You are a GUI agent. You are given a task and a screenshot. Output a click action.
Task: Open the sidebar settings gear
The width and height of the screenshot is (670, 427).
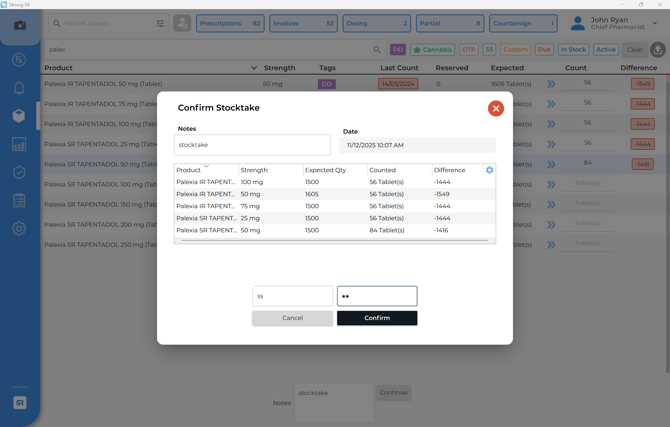tap(19, 229)
